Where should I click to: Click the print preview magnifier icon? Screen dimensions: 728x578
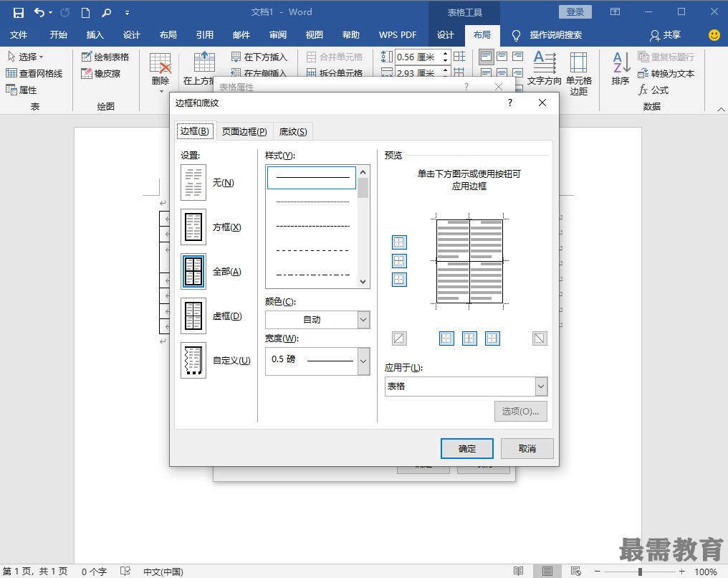106,12
